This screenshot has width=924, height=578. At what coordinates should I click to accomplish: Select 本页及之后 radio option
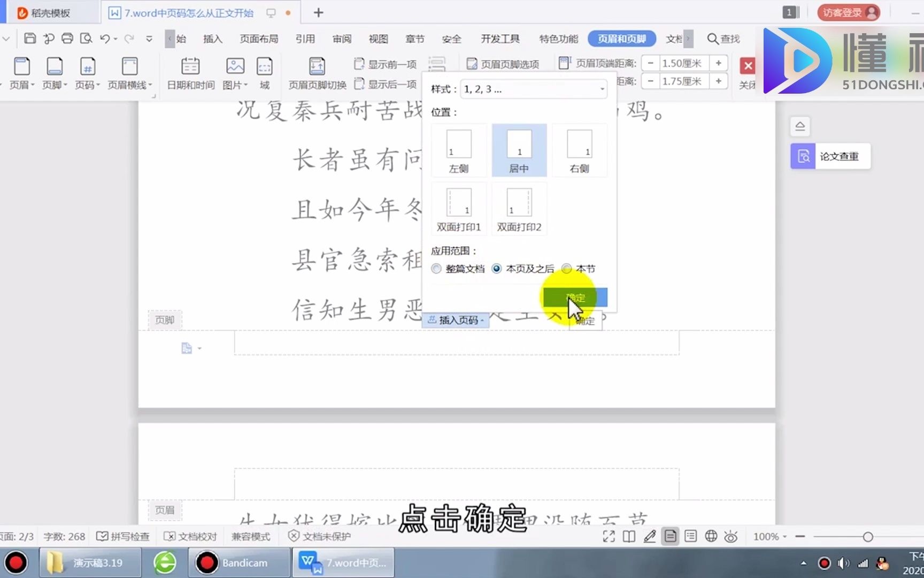coord(497,269)
